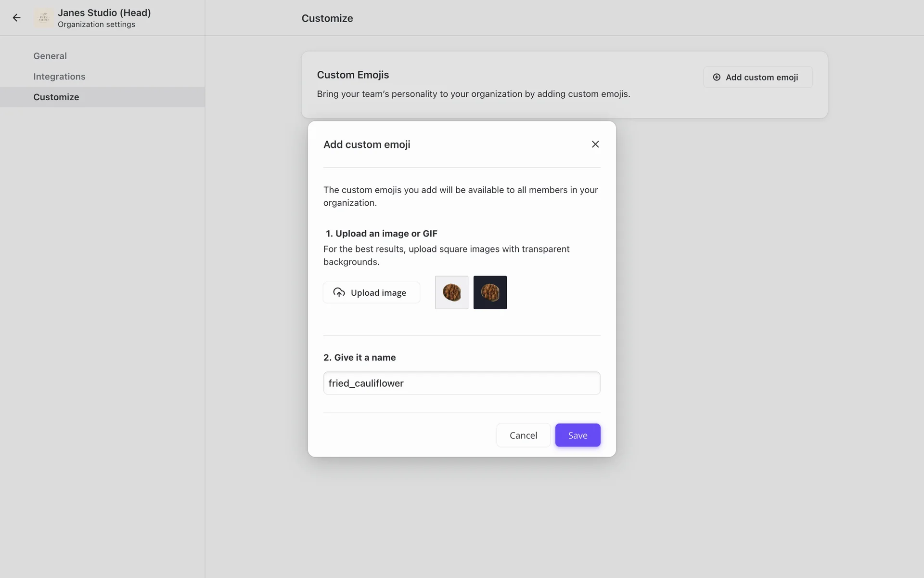Open the General settings section

50,56
